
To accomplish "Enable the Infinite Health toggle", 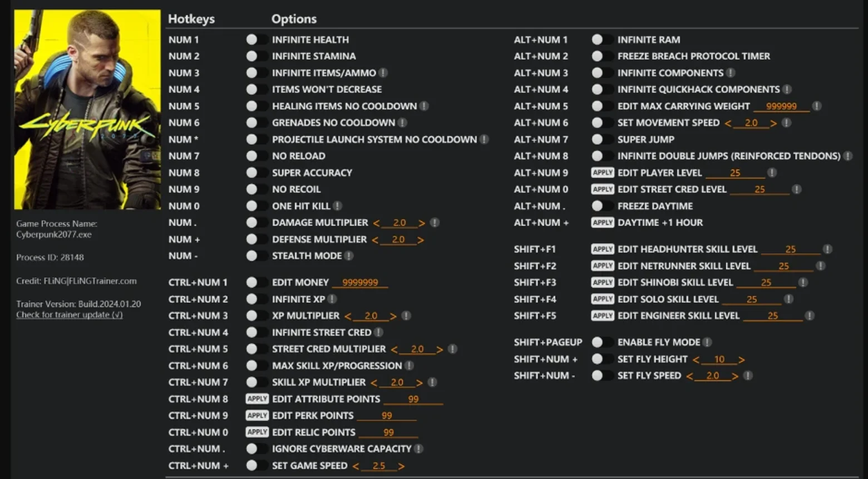I will pyautogui.click(x=256, y=40).
